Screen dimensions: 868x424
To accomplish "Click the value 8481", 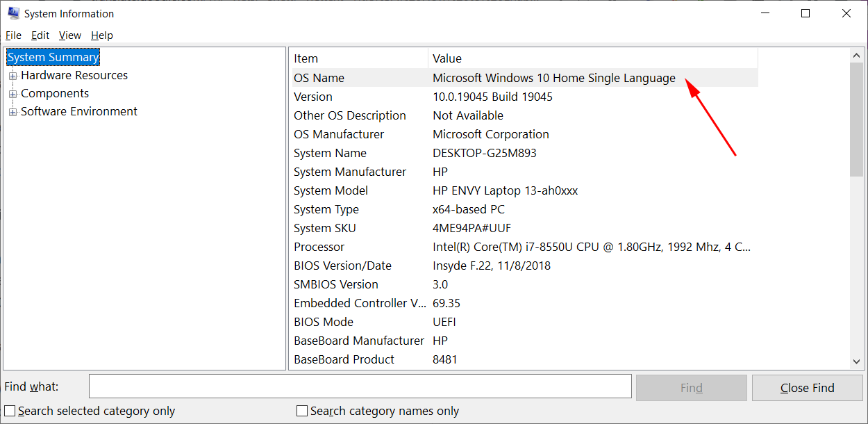I will click(x=445, y=359).
